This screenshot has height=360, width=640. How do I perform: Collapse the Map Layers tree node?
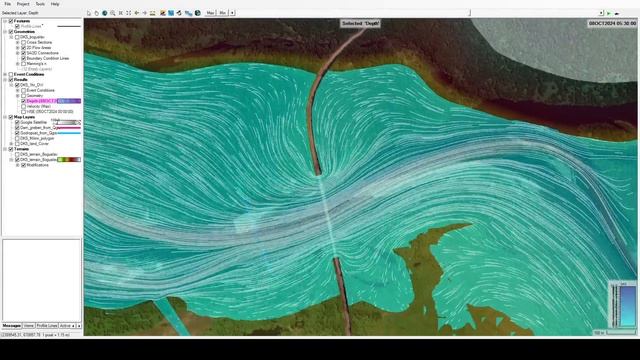pos(5,117)
